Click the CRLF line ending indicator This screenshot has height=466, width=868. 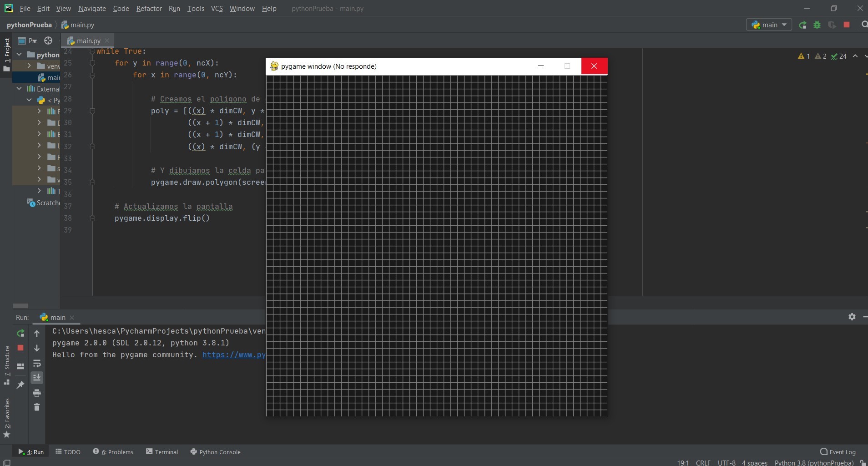click(x=703, y=462)
